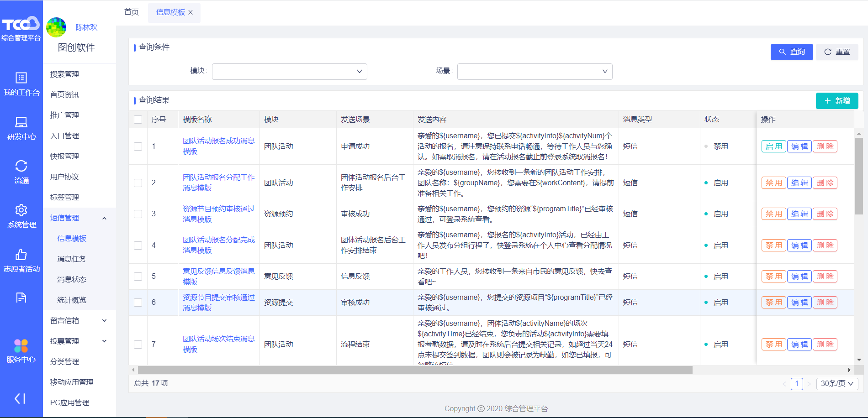
Task: Check the row 5 checkbox
Action: [138, 277]
